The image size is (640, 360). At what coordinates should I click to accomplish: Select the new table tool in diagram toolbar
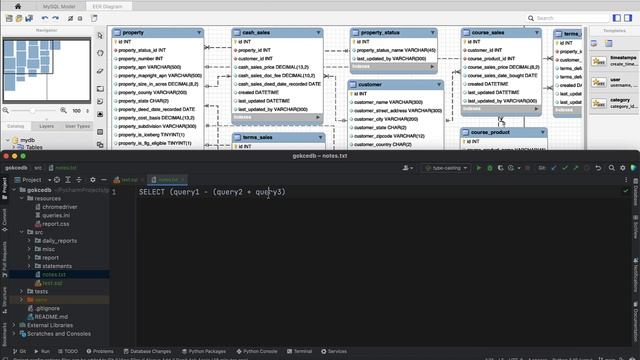click(x=100, y=132)
